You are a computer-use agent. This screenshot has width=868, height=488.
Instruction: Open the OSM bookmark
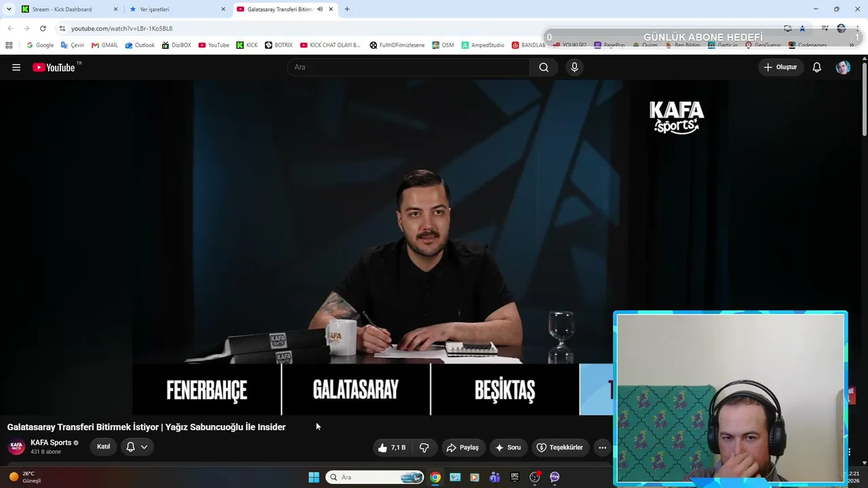pyautogui.click(x=443, y=45)
